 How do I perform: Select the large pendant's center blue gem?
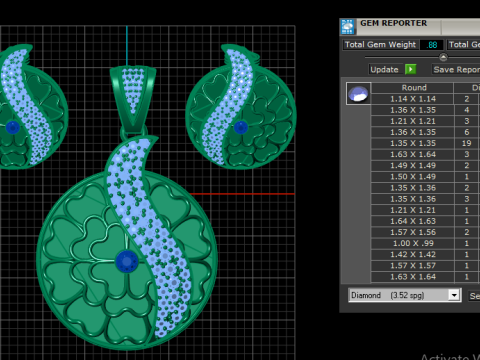click(x=127, y=262)
